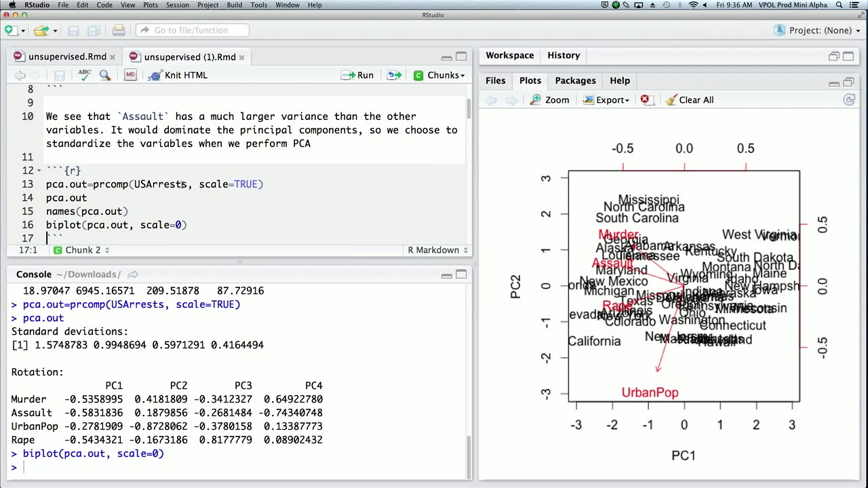Open the Chunk 2 navigator dropdown
Image resolution: width=868 pixels, height=488 pixels.
point(81,250)
